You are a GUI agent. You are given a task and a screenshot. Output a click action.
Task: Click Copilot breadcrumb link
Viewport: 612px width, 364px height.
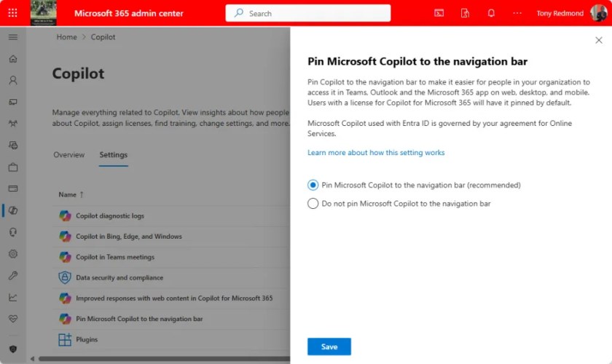pyautogui.click(x=103, y=37)
